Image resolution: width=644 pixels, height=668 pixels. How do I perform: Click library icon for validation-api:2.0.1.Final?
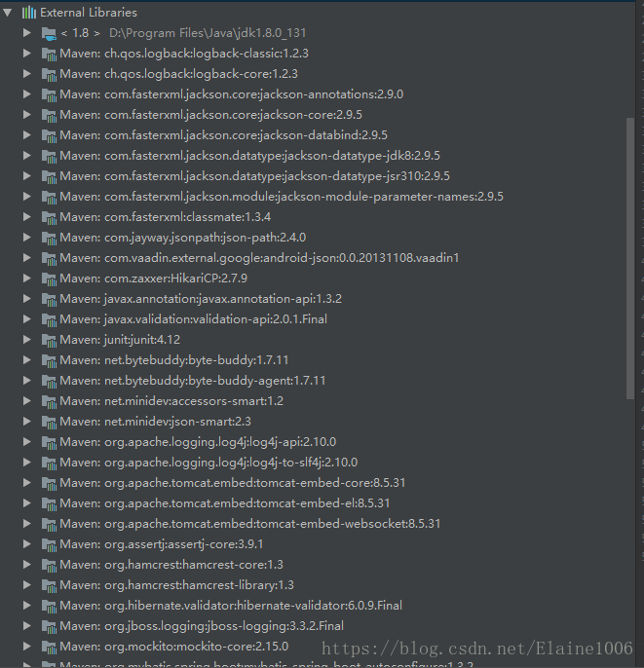[49, 319]
